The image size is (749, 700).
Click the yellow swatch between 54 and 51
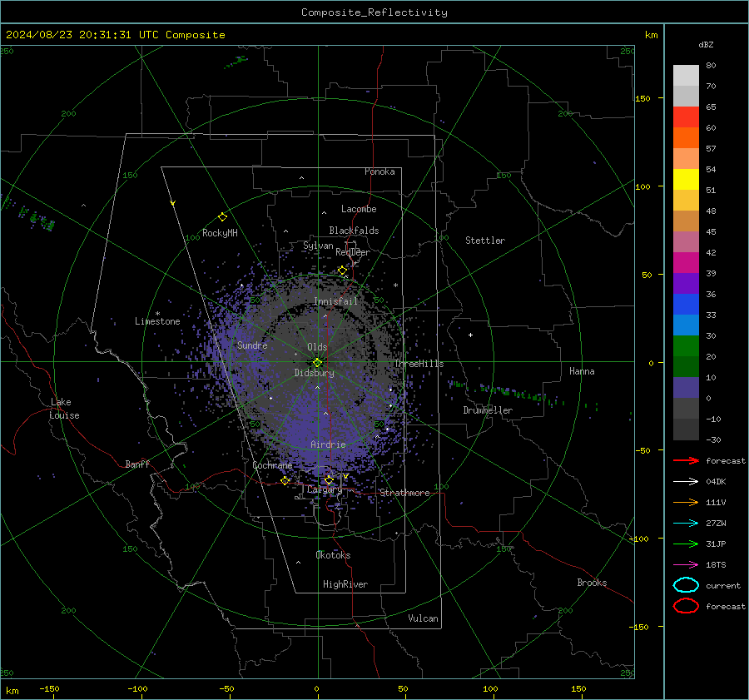pyautogui.click(x=686, y=179)
